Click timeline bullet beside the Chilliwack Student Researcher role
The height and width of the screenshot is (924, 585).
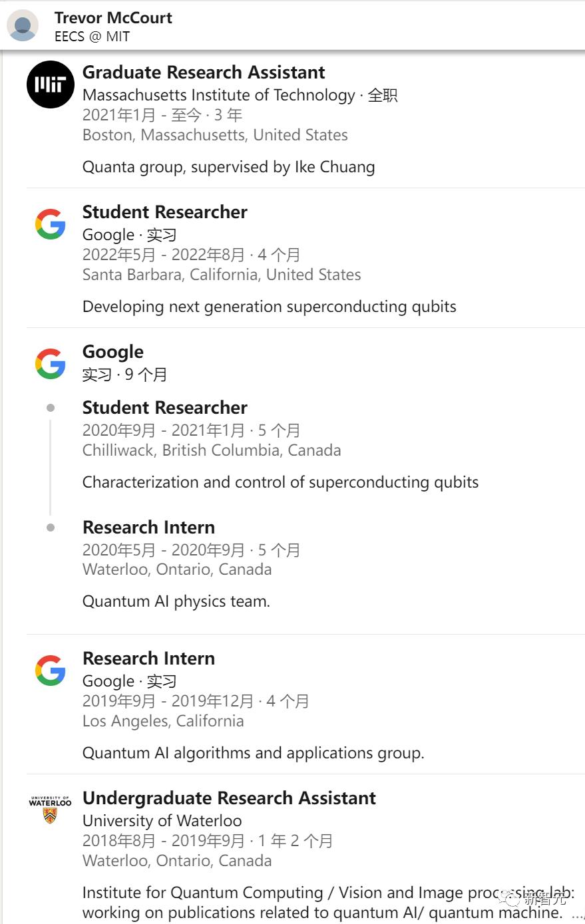pyautogui.click(x=51, y=408)
